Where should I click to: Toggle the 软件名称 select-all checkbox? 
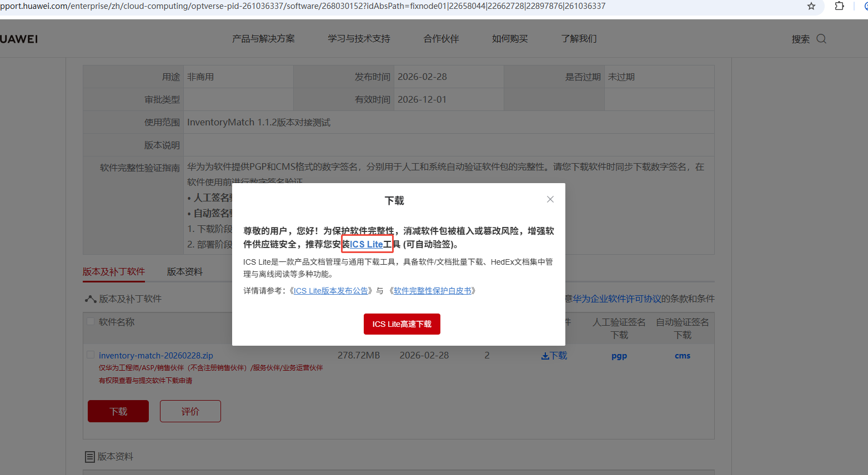91,321
